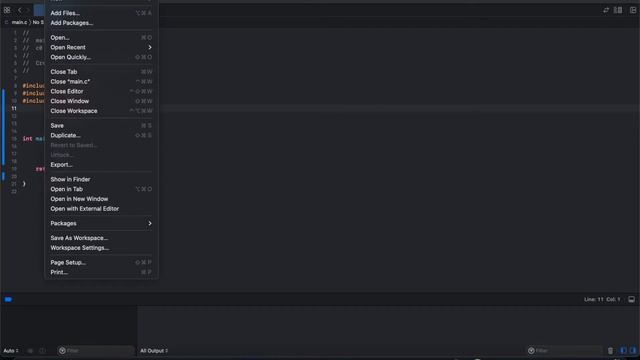Select Save As Workspace…
The height and width of the screenshot is (360, 640).
(x=101, y=238)
